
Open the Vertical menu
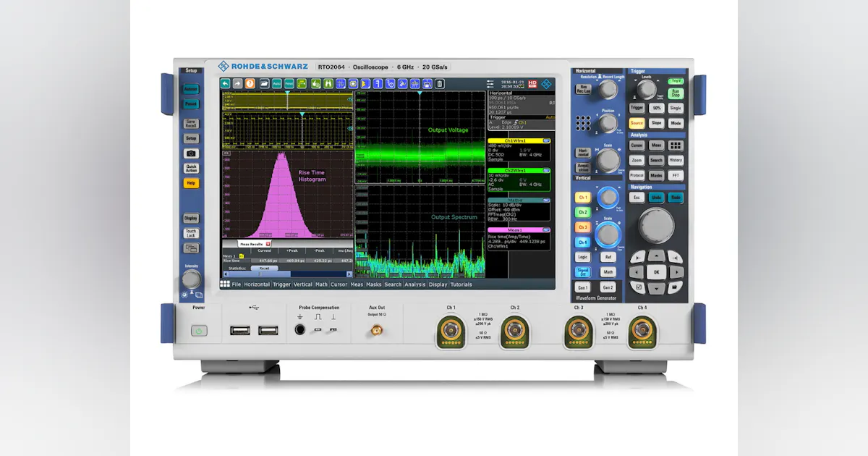coord(303,284)
